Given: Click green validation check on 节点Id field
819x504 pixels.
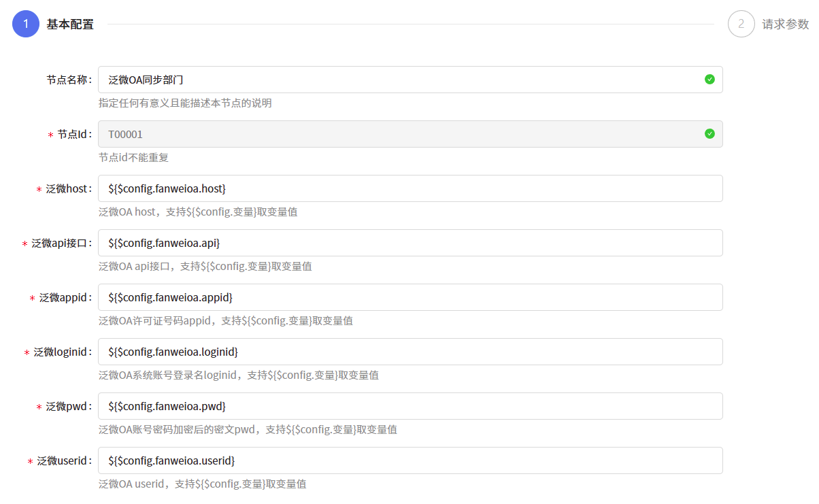Looking at the screenshot, I should click(x=709, y=133).
